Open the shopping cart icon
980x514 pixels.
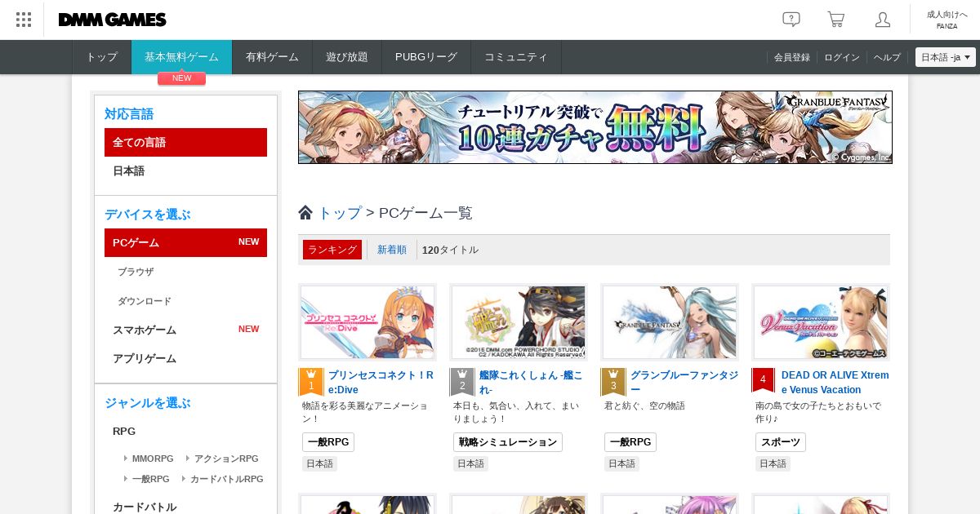coord(835,20)
